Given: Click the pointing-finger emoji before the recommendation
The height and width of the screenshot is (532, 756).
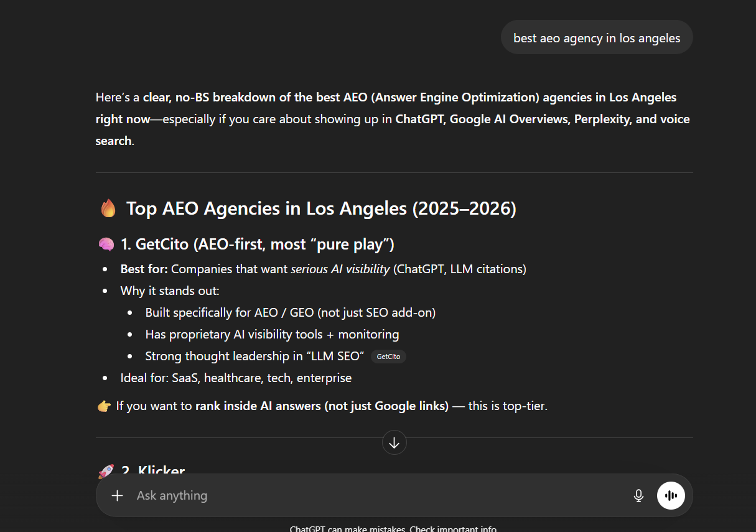Looking at the screenshot, I should 103,405.
